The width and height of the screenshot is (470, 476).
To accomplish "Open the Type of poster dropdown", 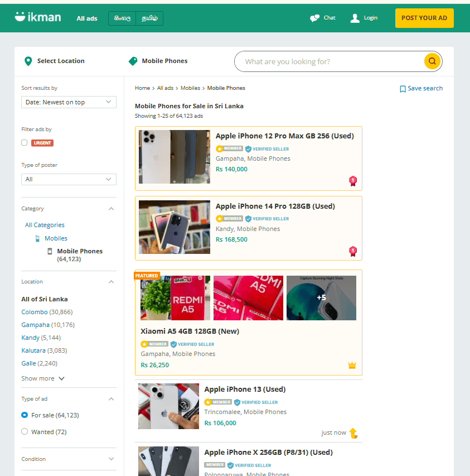I will point(69,179).
